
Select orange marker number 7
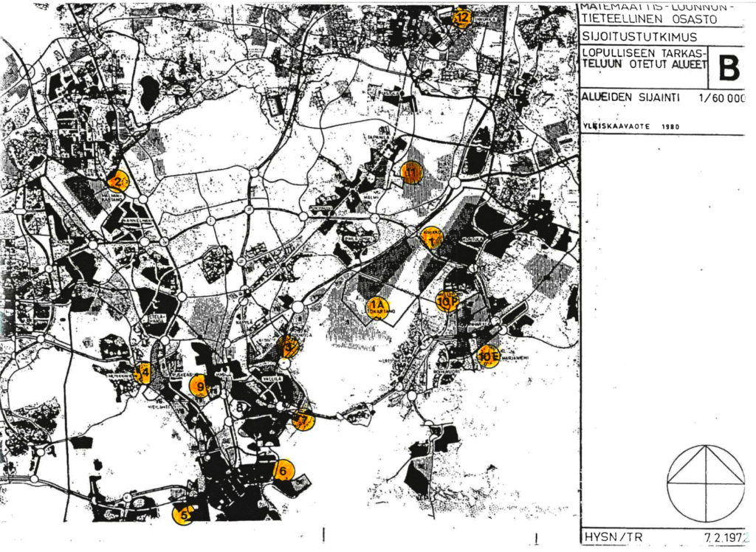pos(303,420)
